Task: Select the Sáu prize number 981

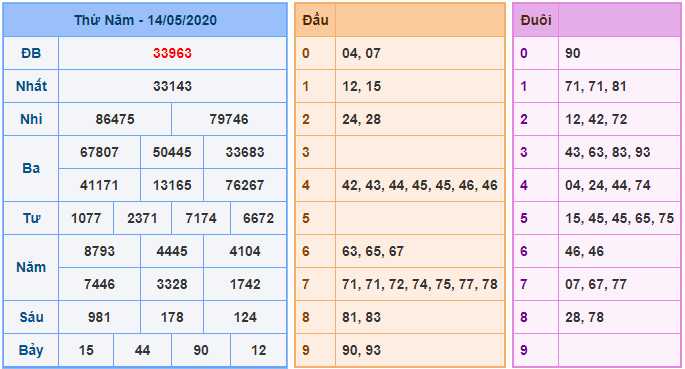Action: pyautogui.click(x=99, y=317)
